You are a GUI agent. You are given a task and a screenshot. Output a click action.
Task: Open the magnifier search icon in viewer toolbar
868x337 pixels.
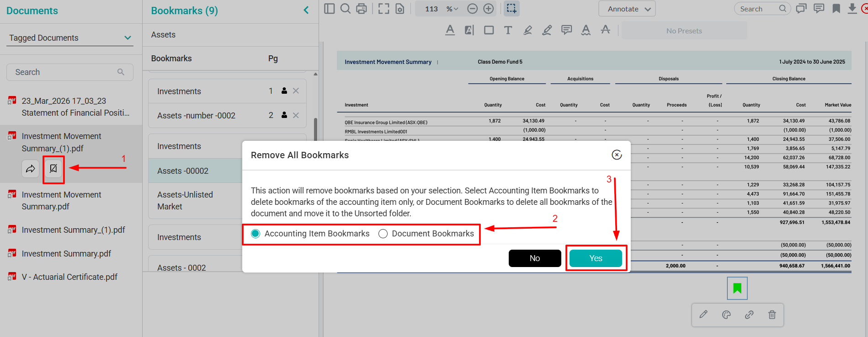coord(346,9)
